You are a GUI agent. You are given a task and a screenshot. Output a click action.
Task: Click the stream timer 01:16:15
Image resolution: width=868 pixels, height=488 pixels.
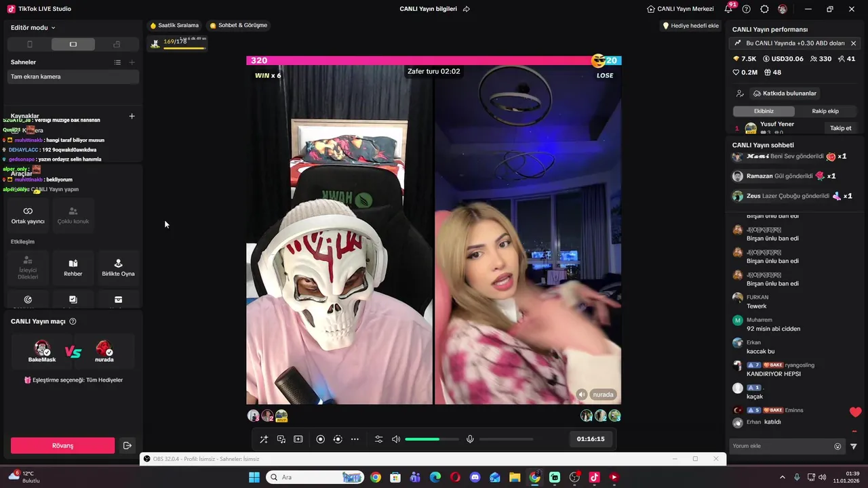(591, 439)
